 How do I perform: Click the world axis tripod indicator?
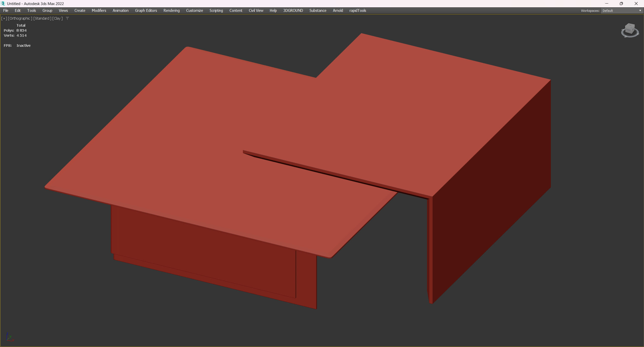coord(10,337)
